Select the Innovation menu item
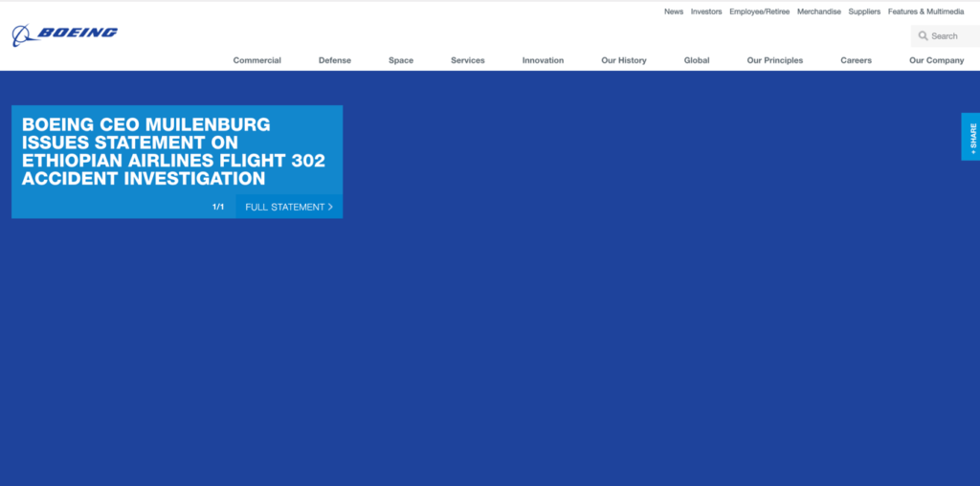The image size is (980, 486). [544, 60]
